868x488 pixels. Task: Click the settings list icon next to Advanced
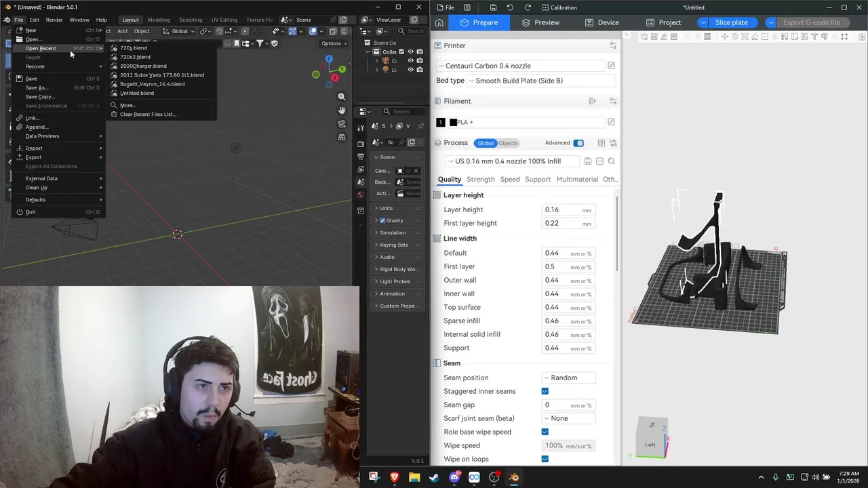click(601, 143)
